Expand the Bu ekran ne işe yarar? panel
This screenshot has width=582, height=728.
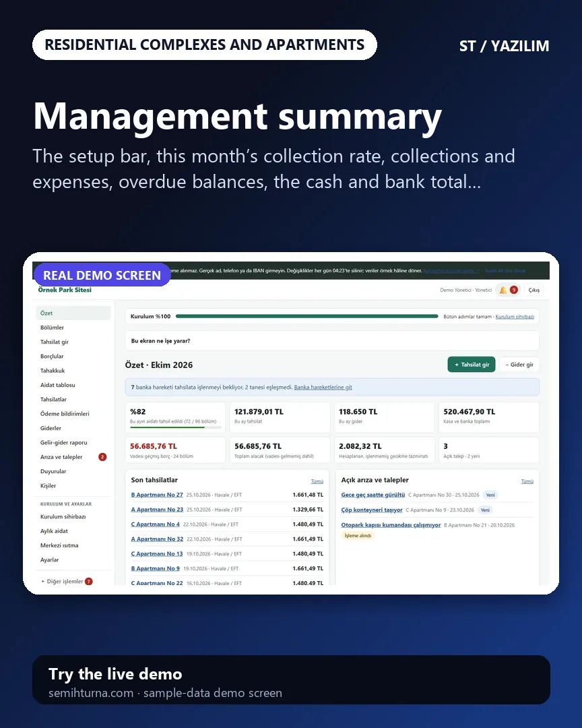pos(332,341)
